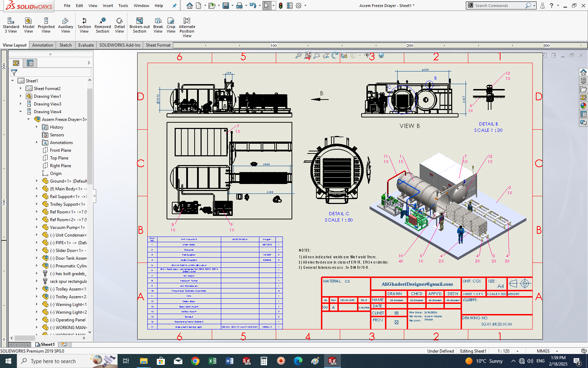Open the Insert menu

pos(108,6)
